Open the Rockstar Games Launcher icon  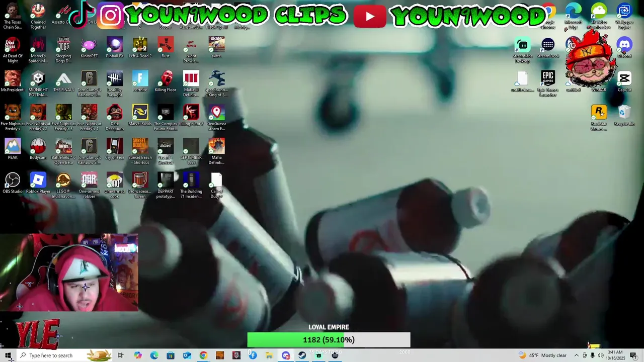pos(599,118)
